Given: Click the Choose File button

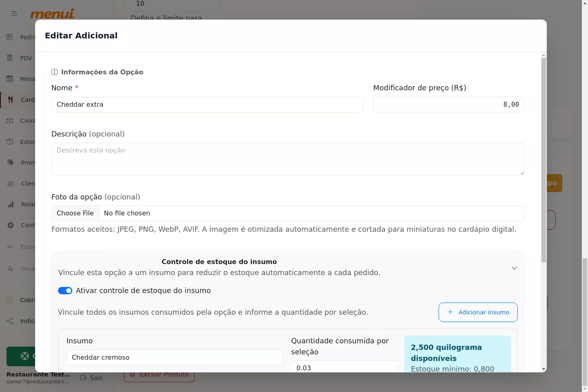Looking at the screenshot, I should point(75,213).
